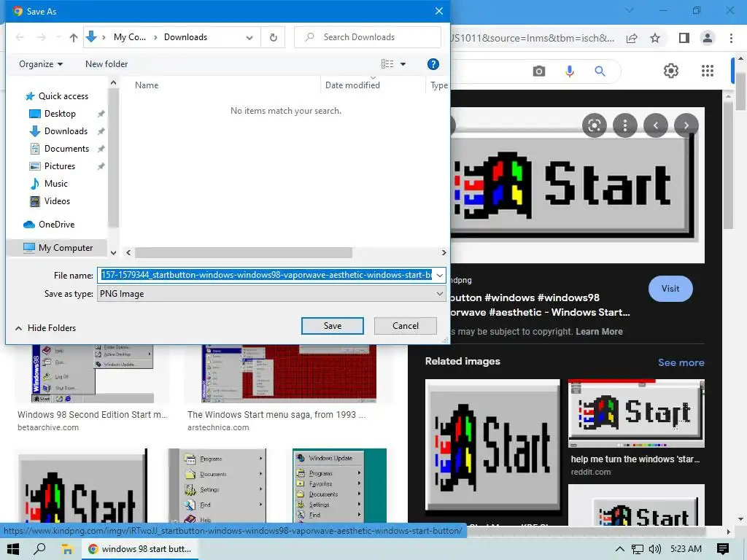Switch to the Chrome taskbar window
747x560 pixels.
tap(140, 549)
